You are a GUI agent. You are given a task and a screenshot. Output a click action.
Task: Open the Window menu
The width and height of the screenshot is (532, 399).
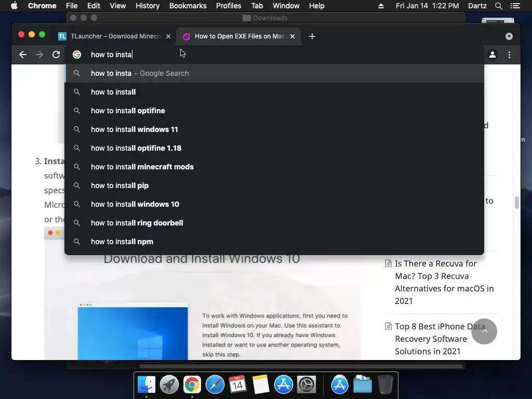286,6
